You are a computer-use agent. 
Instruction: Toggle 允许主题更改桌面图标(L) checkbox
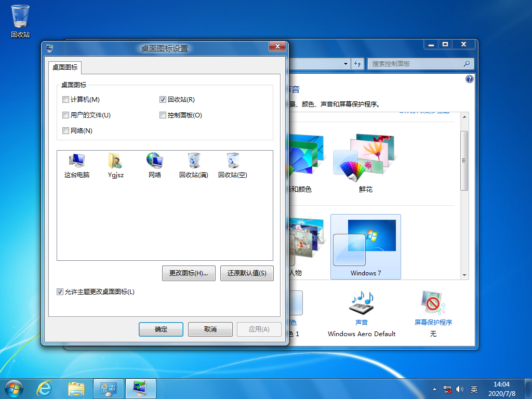(60, 292)
